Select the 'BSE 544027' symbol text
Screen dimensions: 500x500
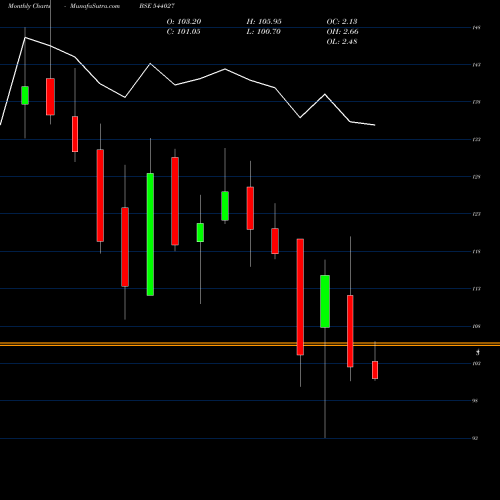tap(157, 6)
